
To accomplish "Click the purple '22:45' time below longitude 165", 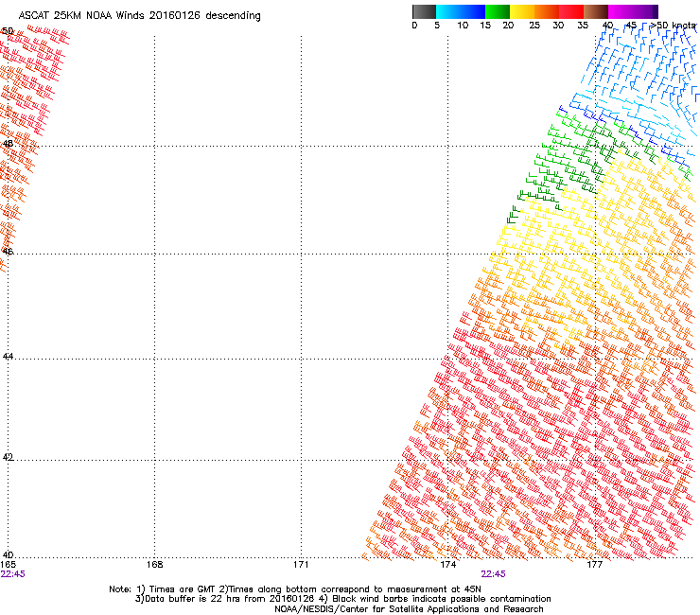I will pyautogui.click(x=12, y=574).
